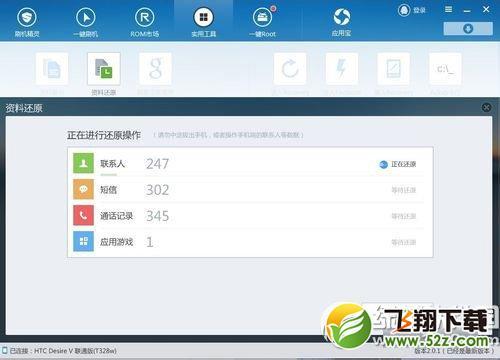Click the apps count 1
Image resolution: width=500 pixels, height=360 pixels.
pyautogui.click(x=150, y=242)
